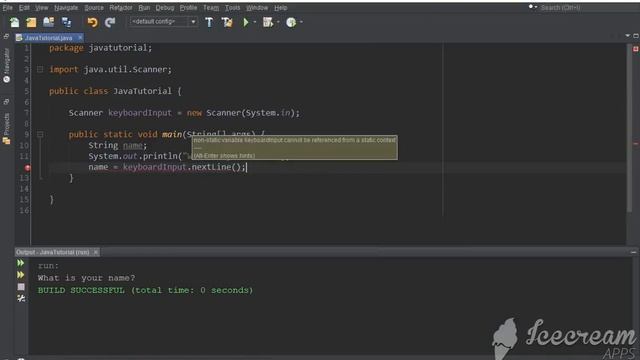
Task: Click the red error glyph on line 12
Action: click(x=27, y=168)
